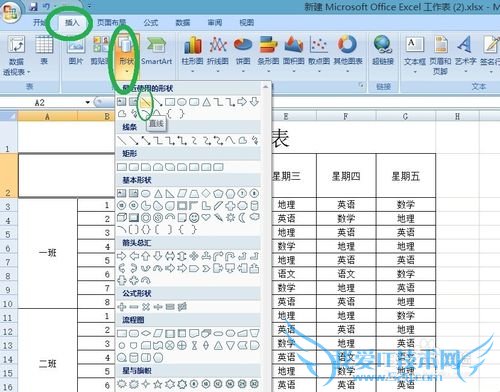
Task: Open the 公式 formulas tab
Action: (151, 22)
